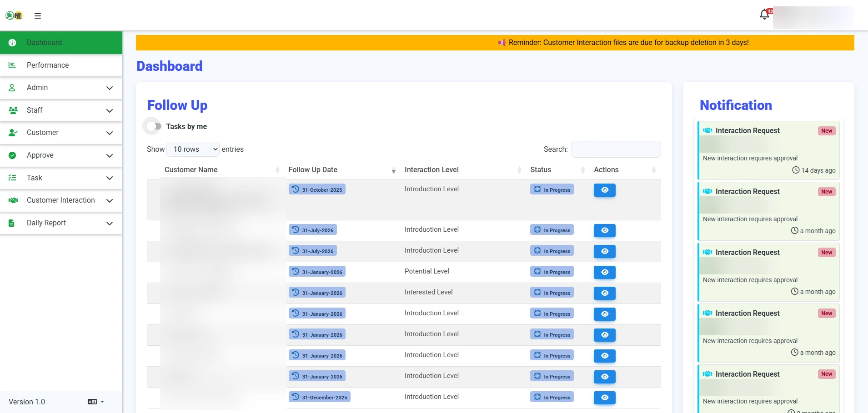Click the Staff group icon

pyautogui.click(x=13, y=110)
